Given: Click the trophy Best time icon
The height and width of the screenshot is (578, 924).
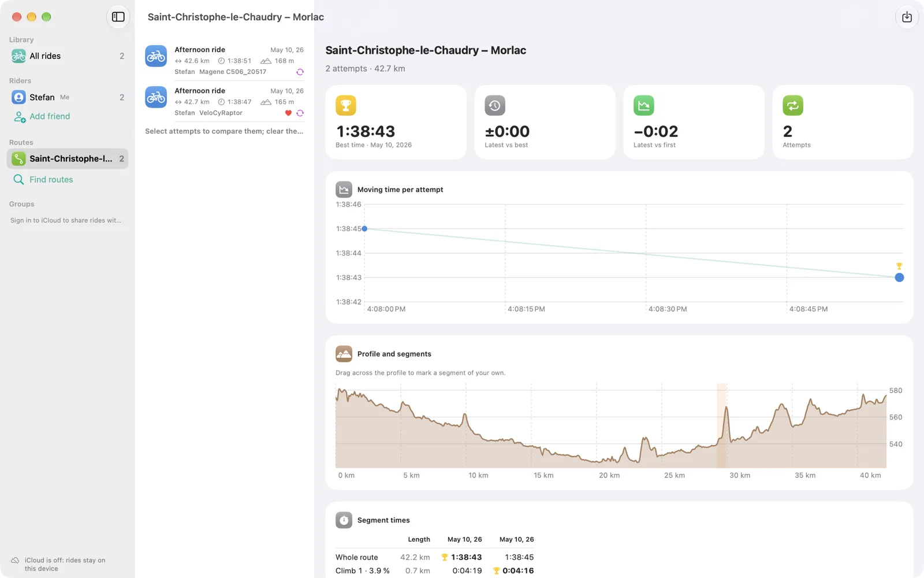Looking at the screenshot, I should [345, 105].
